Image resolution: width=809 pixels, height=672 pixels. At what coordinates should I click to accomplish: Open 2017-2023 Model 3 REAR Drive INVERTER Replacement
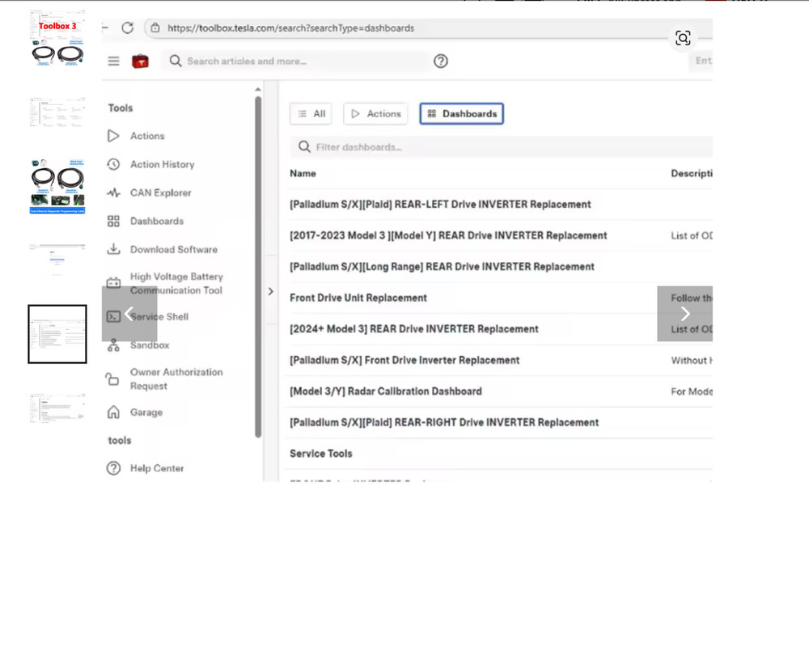[x=448, y=235]
